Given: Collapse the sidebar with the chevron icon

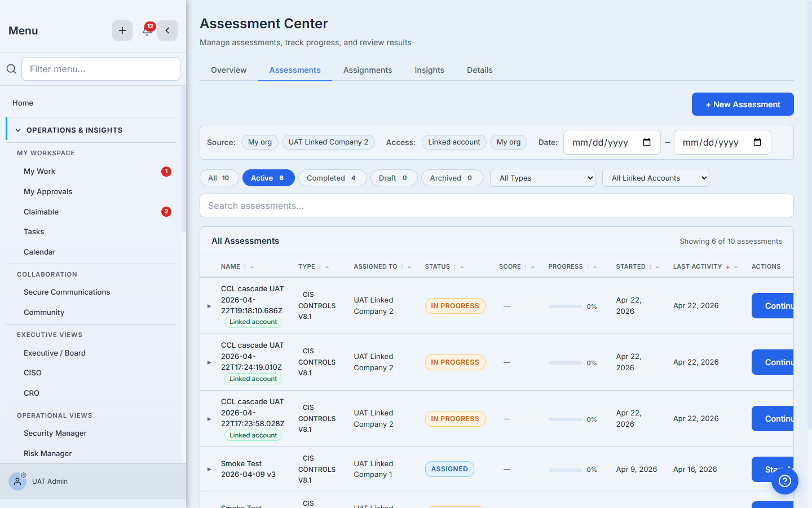Looking at the screenshot, I should 167,30.
